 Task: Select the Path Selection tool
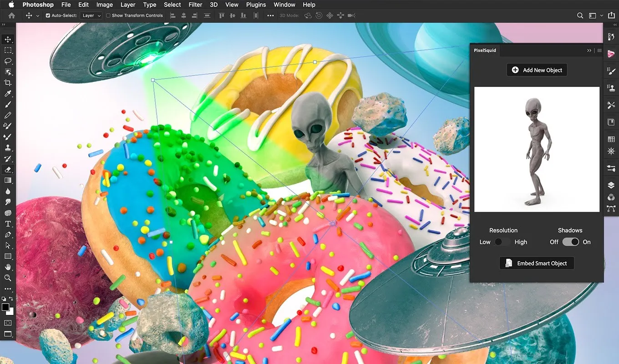pyautogui.click(x=8, y=245)
